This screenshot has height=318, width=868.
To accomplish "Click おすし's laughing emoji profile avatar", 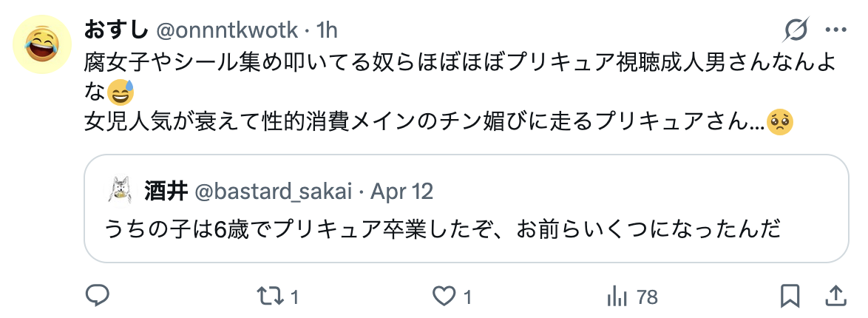I will (x=43, y=45).
